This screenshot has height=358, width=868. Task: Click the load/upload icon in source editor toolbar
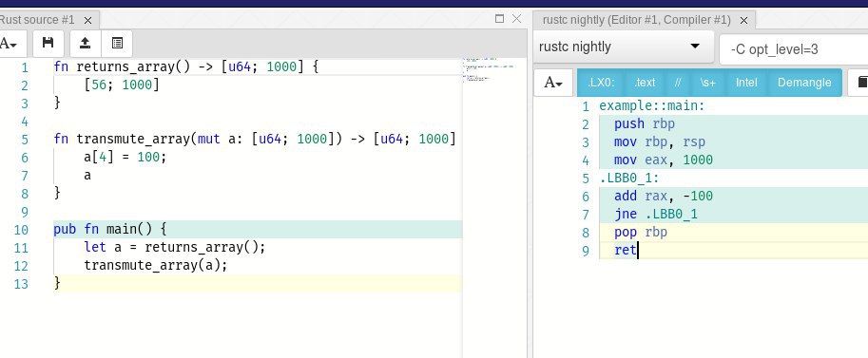pos(86,43)
